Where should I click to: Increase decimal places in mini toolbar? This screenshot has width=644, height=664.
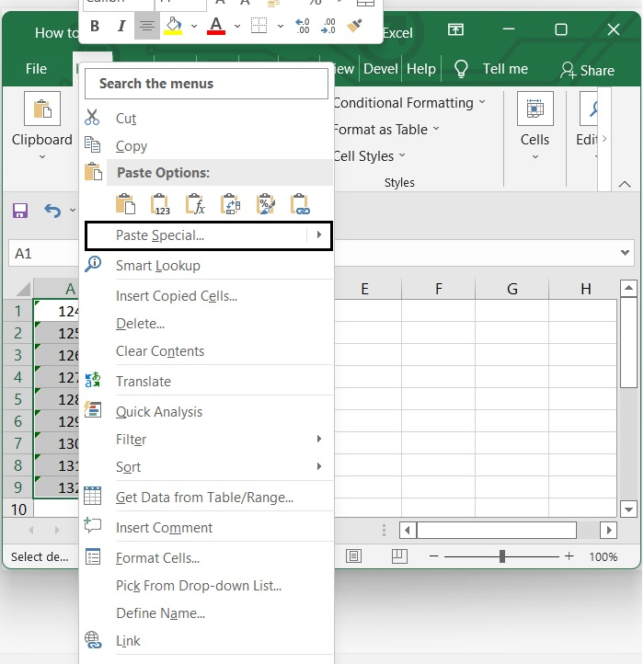click(x=302, y=27)
